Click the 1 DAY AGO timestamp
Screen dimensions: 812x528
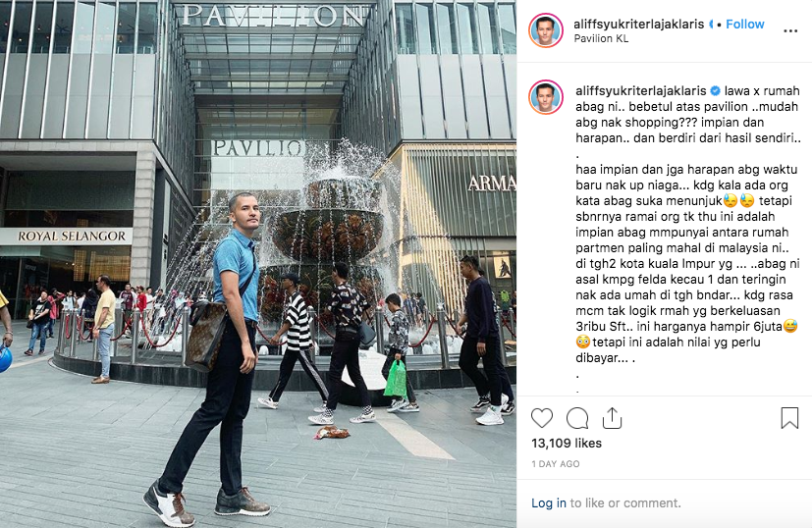coord(555,464)
